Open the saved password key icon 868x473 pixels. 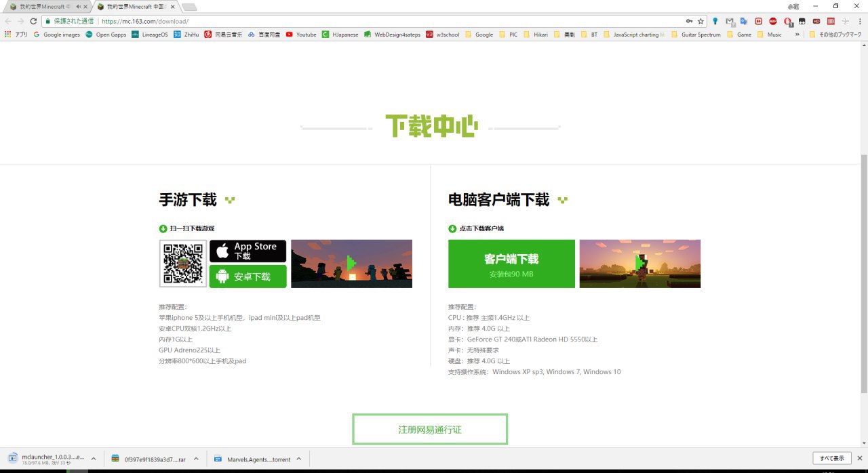coord(690,21)
